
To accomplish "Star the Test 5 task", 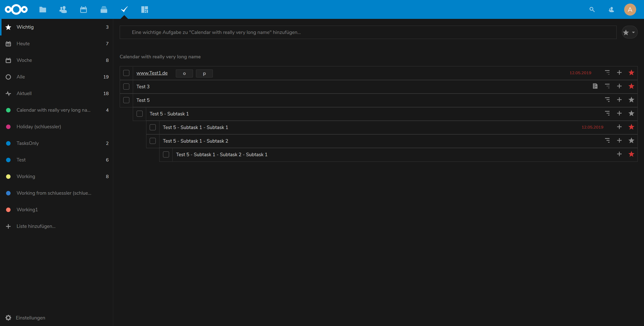I will (631, 100).
